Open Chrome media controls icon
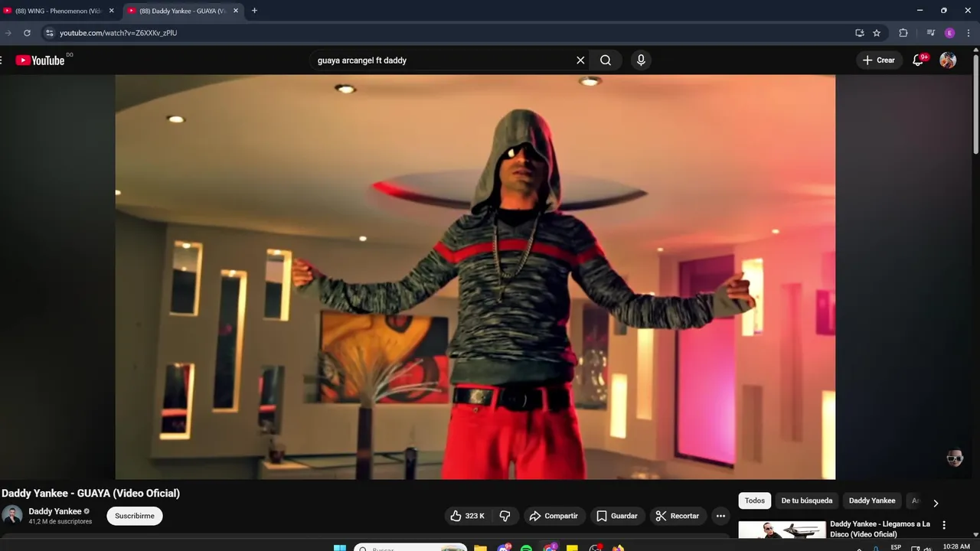980x551 pixels. (x=930, y=33)
